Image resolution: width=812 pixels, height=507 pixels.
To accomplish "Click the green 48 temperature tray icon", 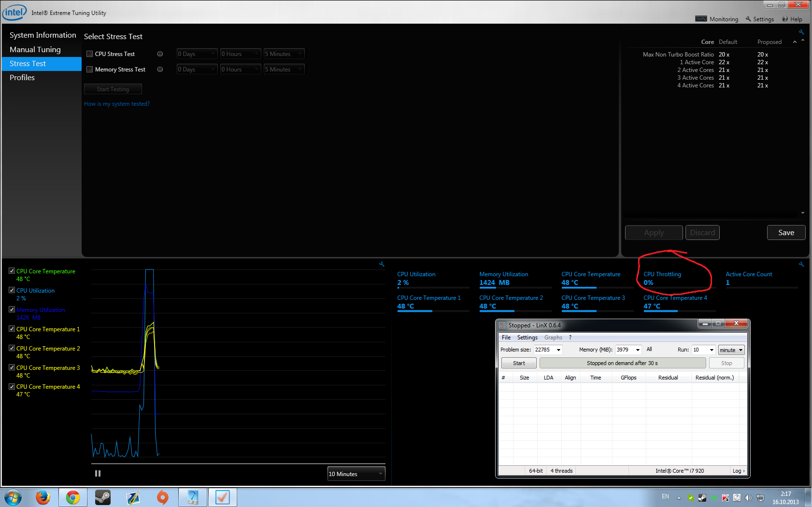I will [x=714, y=498].
